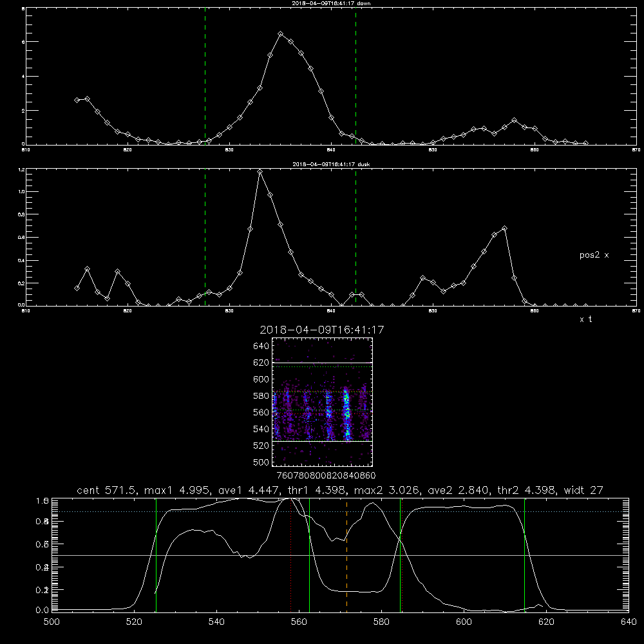Click the dusk peak near 819

[x=117, y=272]
